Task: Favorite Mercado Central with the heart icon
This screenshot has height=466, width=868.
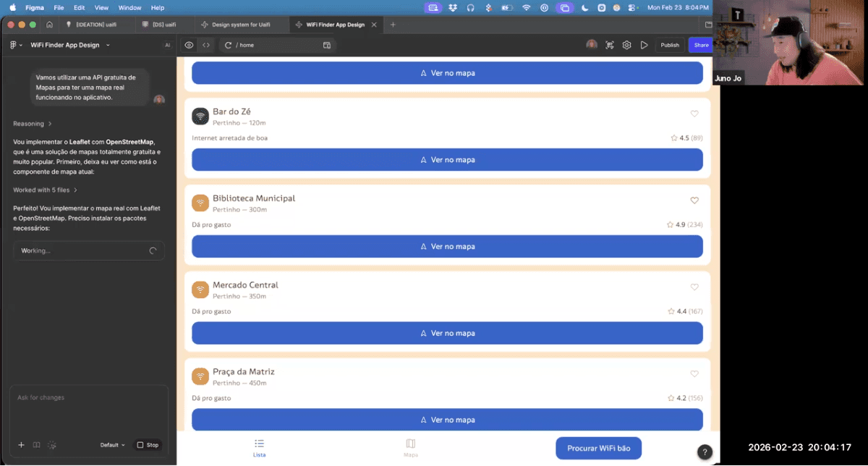Action: (x=694, y=287)
